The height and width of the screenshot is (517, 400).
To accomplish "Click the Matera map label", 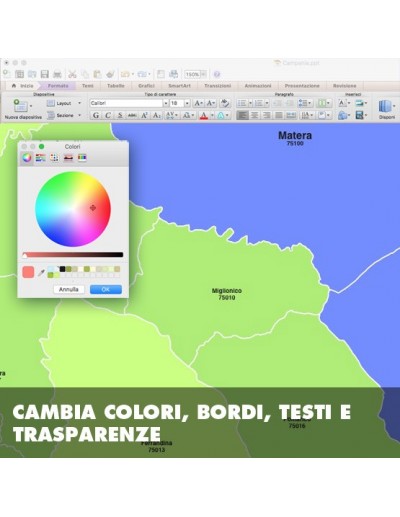I will click(295, 135).
